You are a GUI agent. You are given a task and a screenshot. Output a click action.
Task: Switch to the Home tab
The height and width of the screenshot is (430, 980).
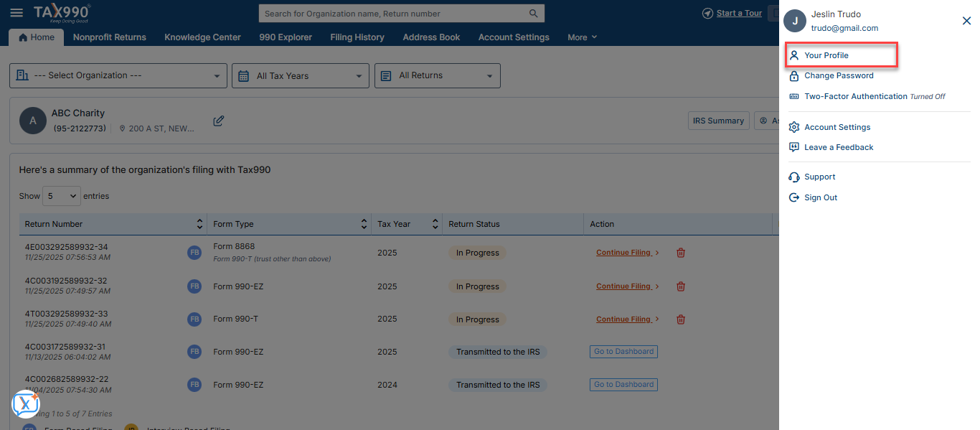[37, 37]
